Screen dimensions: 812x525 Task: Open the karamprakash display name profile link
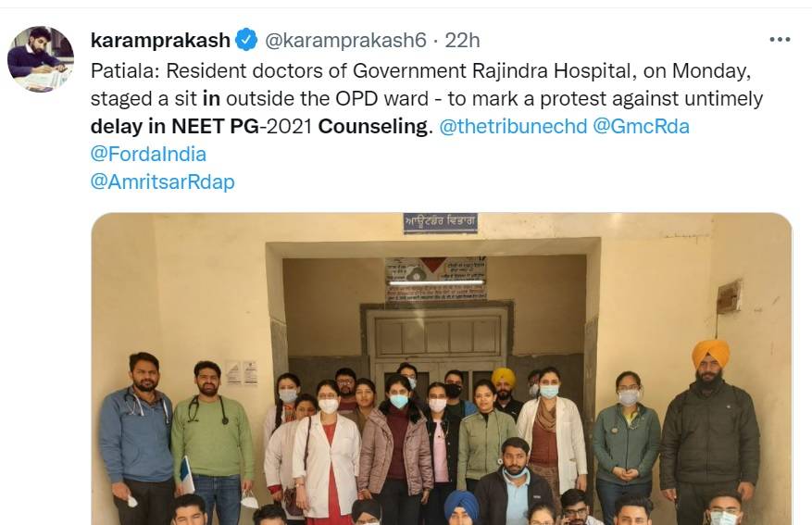(x=160, y=40)
